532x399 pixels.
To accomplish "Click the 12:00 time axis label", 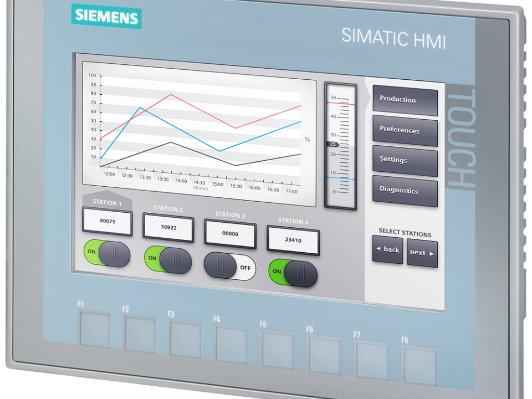I will (x=109, y=174).
